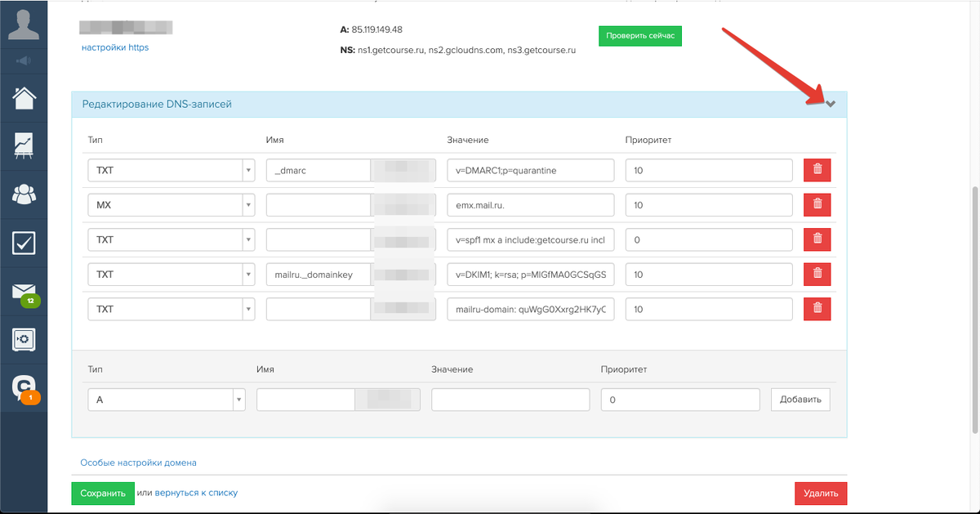Edit the mailru._domainkey name field
The width and height of the screenshot is (980, 514).
318,275
